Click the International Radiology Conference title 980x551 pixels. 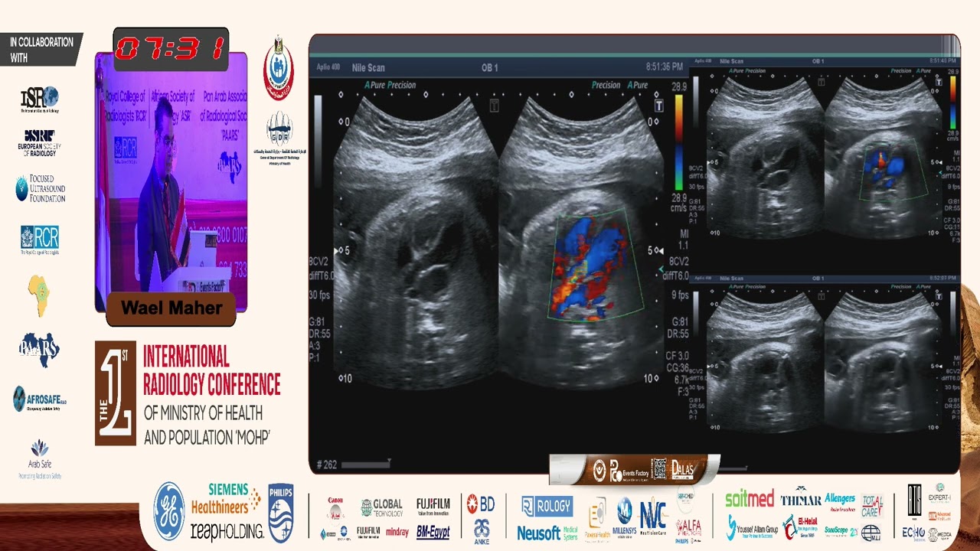point(211,369)
